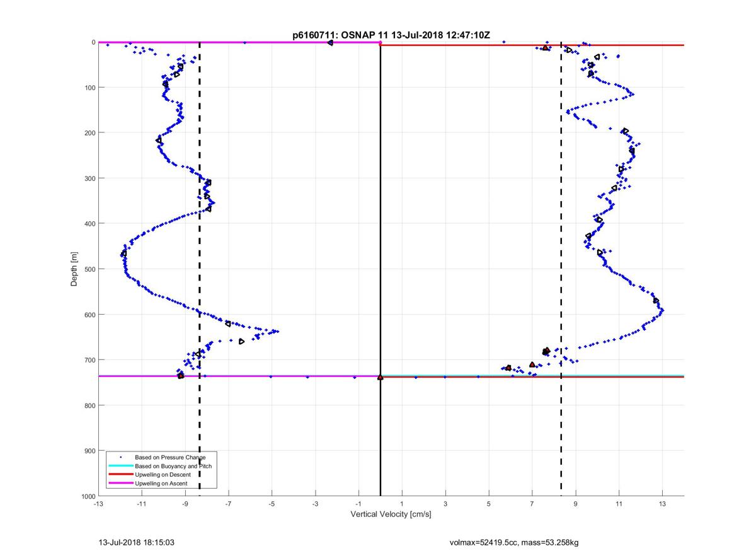Image resolution: width=756 pixels, height=558 pixels.
Task: Click the y-axis tick label '700'
Action: 89,360
